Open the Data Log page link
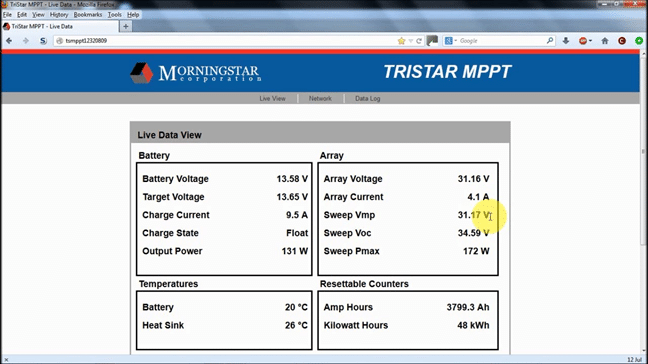This screenshot has height=364, width=648. 367,98
